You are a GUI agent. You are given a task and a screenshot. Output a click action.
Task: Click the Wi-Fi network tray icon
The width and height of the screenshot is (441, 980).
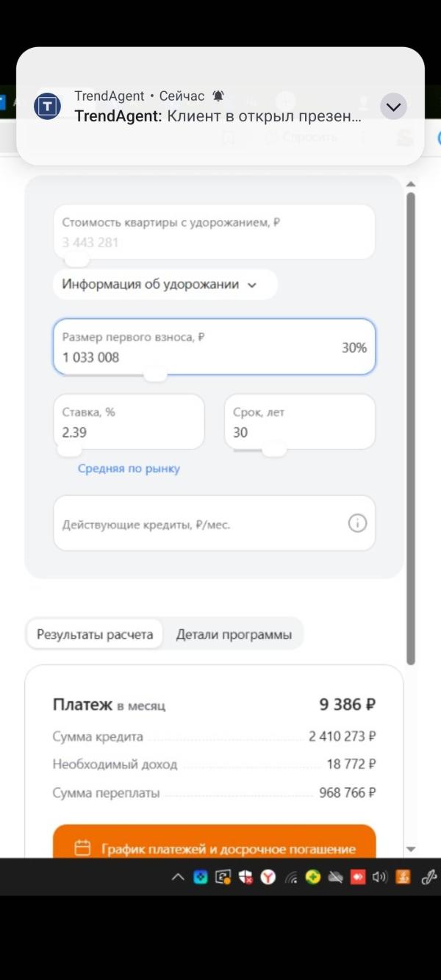(291, 876)
